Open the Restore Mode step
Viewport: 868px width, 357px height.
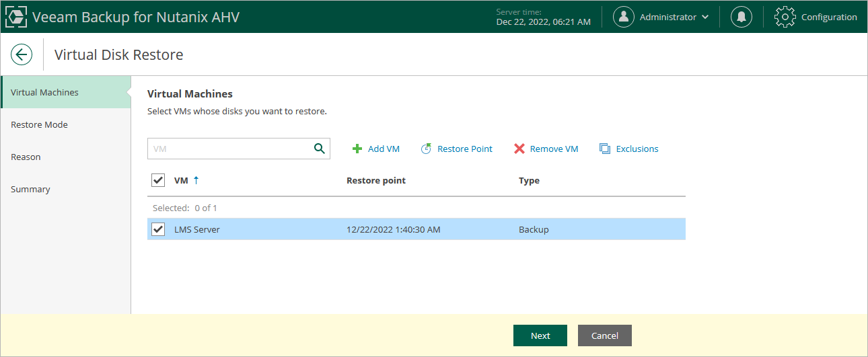coord(65,124)
